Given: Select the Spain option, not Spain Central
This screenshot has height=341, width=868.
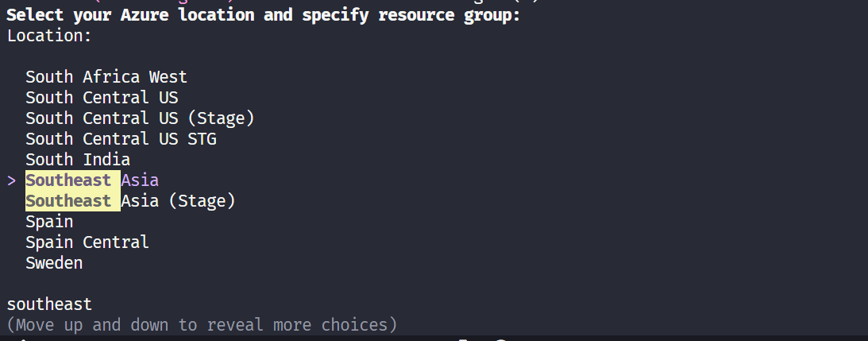Looking at the screenshot, I should pos(49,222).
